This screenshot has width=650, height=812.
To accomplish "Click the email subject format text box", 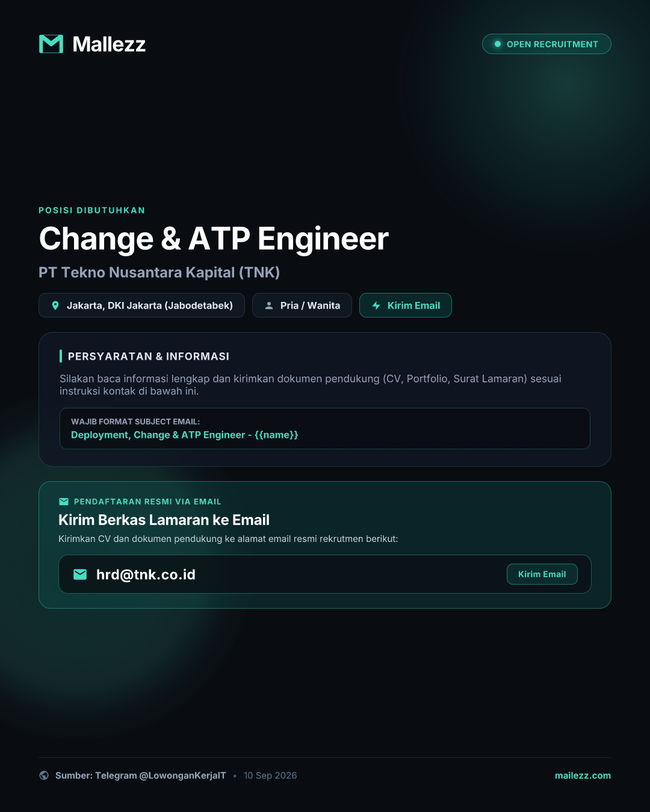I will point(325,428).
